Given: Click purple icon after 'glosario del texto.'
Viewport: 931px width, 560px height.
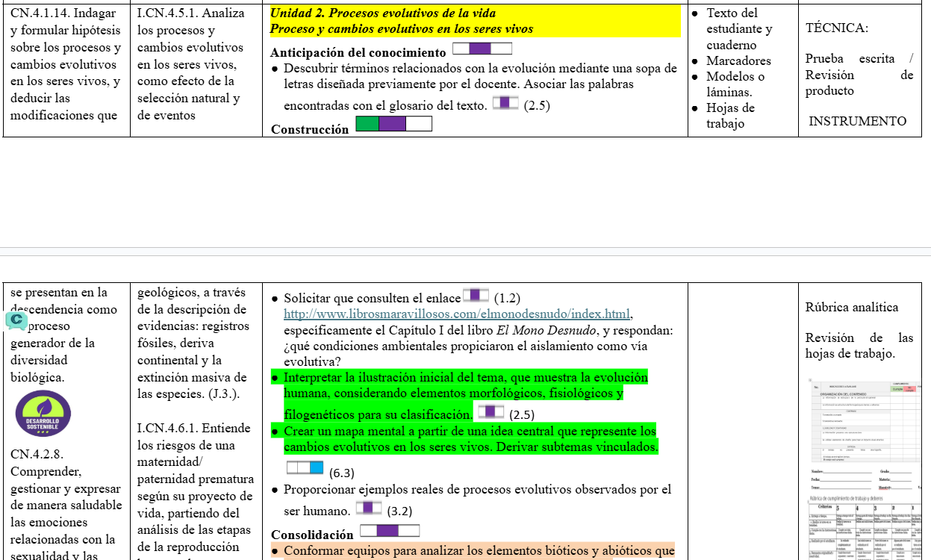Looking at the screenshot, I should pos(506,102).
